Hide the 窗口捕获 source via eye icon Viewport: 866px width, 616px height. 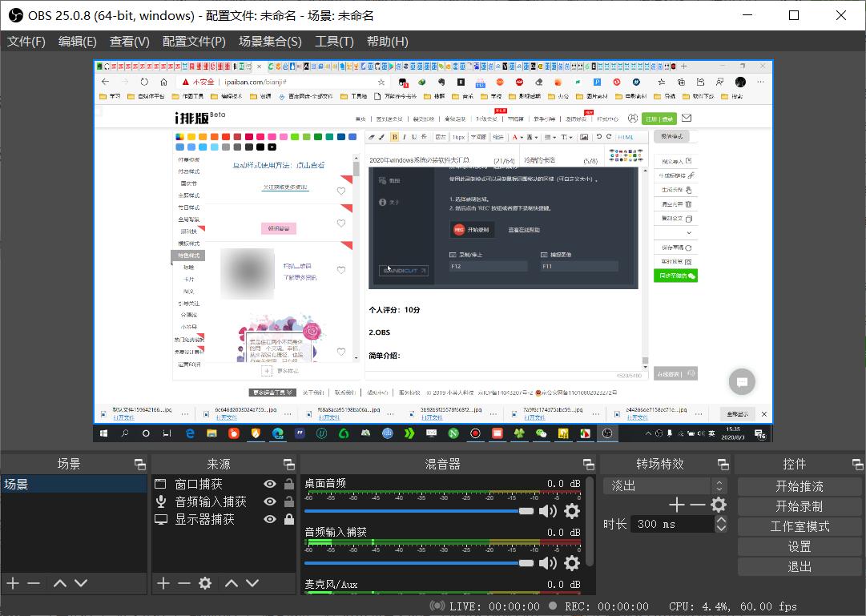(x=270, y=483)
